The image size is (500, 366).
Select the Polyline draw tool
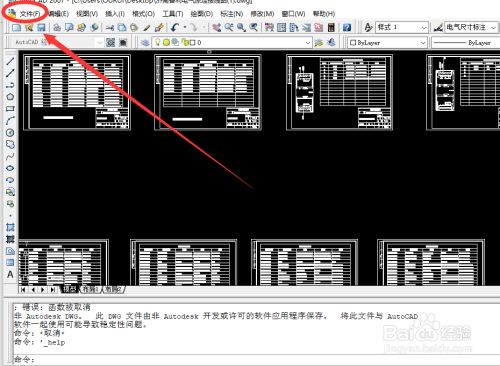point(10,85)
